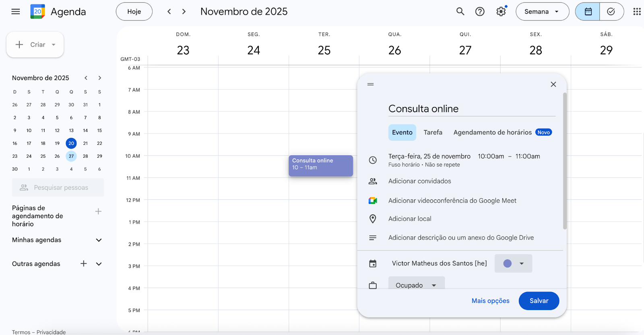The width and height of the screenshot is (644, 335).
Task: Click Fuso horário option
Action: pos(404,165)
